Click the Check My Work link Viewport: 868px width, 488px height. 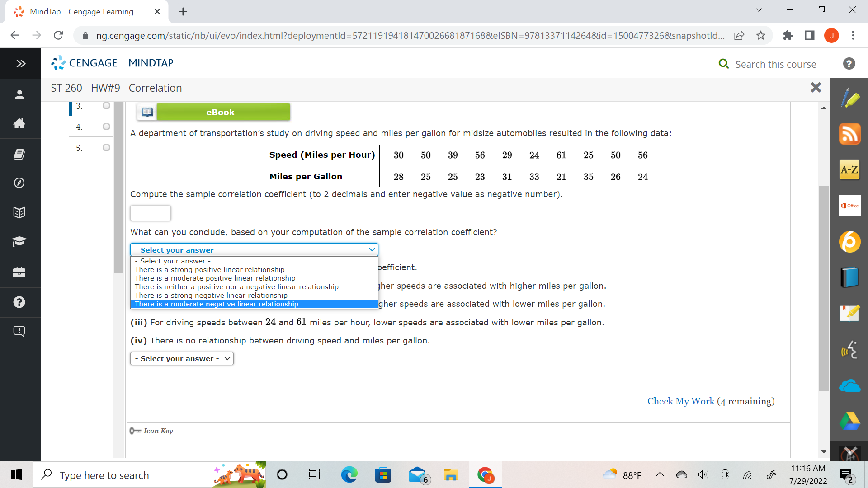[680, 401]
